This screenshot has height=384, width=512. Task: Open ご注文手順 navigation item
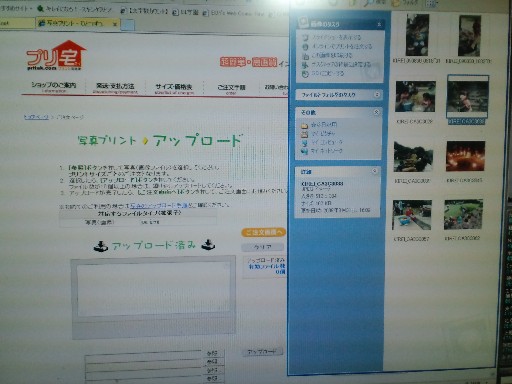click(231, 89)
